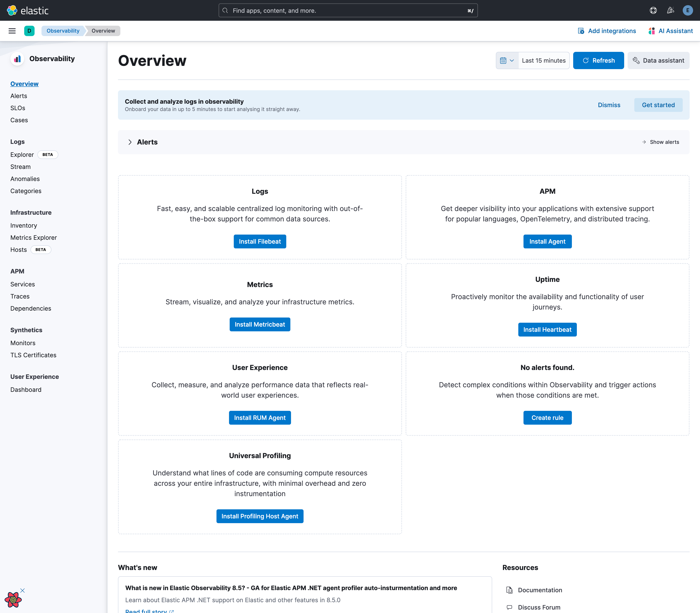Open Discuss Forum under Resources

pos(539,607)
